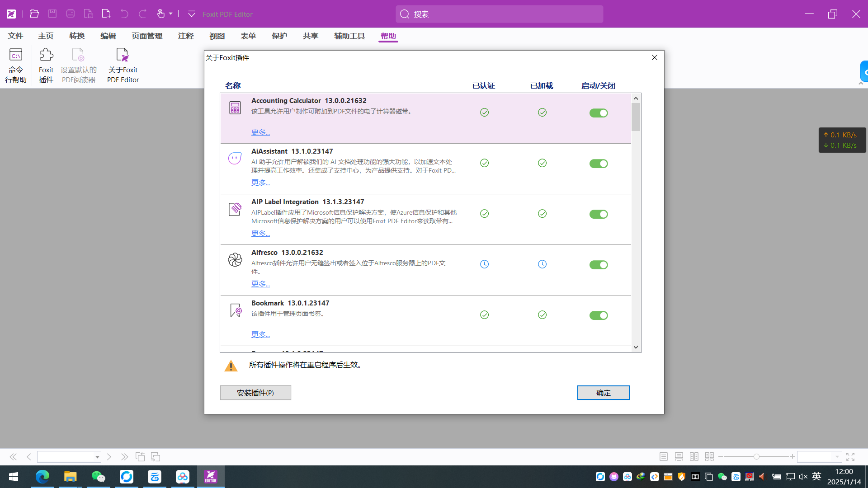Viewport: 868px width, 488px height.
Task: Click the plugin list scroll down arrow
Action: coord(636,347)
